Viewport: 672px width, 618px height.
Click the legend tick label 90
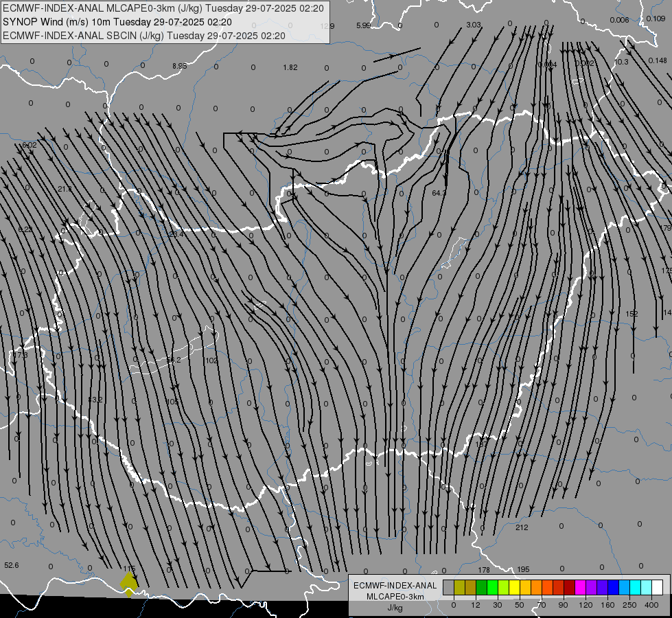point(563,605)
